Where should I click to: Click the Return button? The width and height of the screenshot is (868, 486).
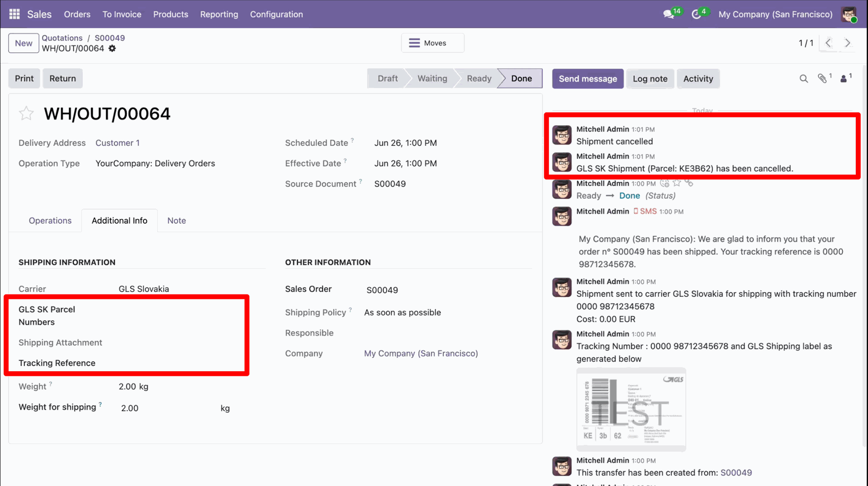pos(63,79)
